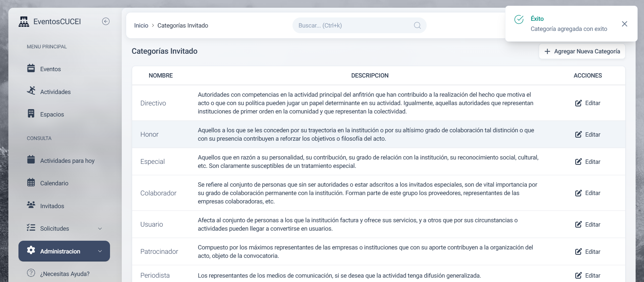
Task: Click the edit pencil icon for Colaborador
Action: (x=578, y=193)
